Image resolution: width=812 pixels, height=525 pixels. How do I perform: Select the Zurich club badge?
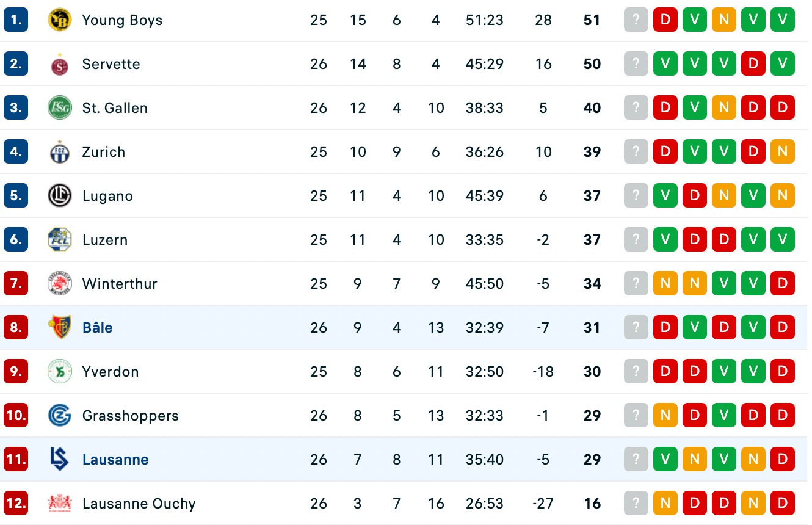pos(60,151)
